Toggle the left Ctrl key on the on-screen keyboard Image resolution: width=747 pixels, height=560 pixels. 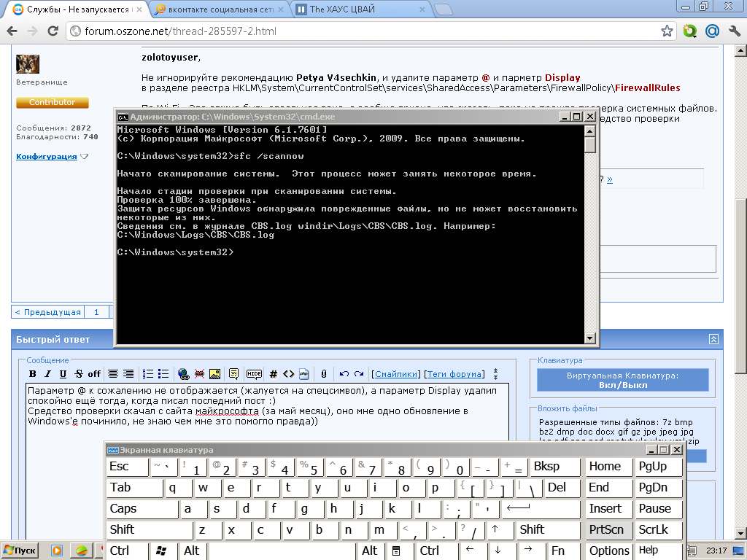[x=128, y=551]
